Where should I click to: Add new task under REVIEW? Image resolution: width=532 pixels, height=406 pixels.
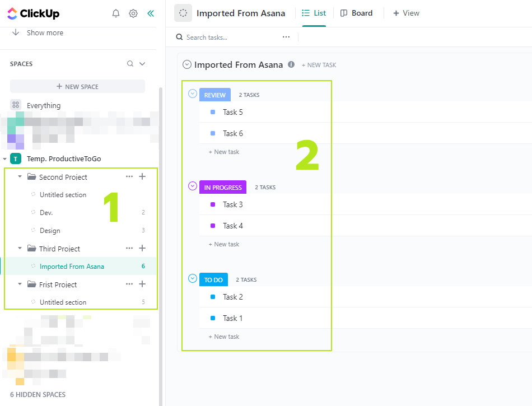click(224, 152)
